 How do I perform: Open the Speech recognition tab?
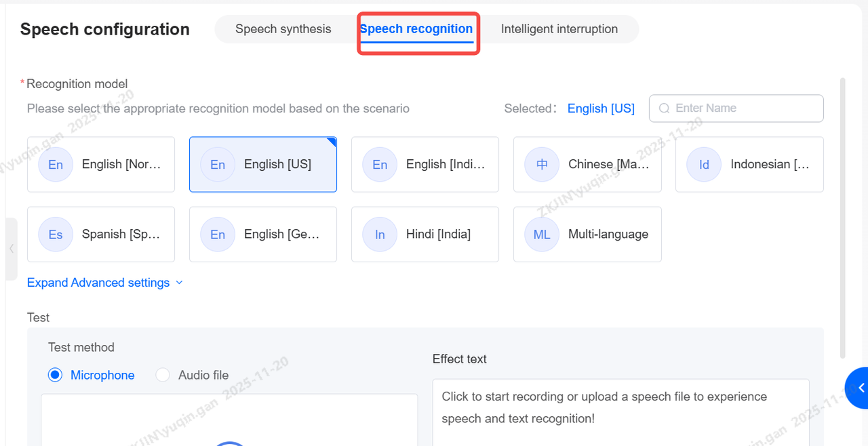click(x=416, y=29)
